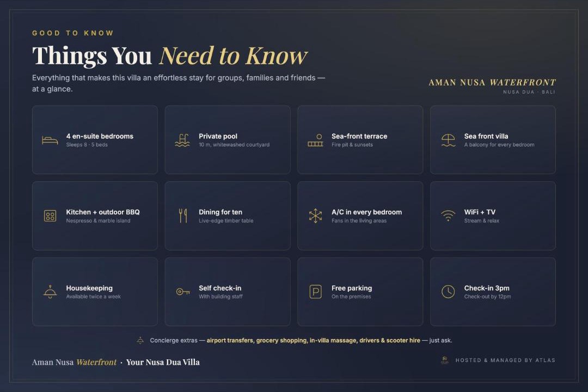Click the swimming pool icon beside Private pool
588x392 pixels.
[182, 140]
